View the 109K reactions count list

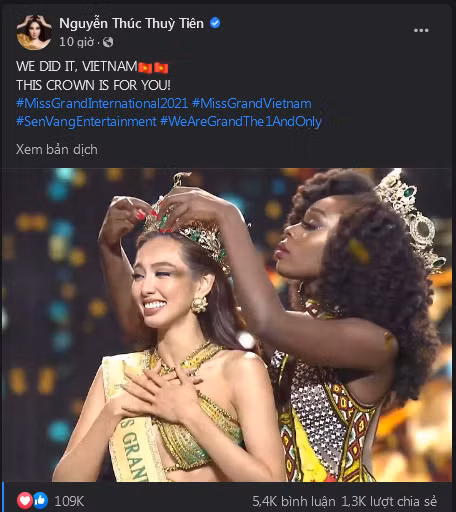coord(69,501)
